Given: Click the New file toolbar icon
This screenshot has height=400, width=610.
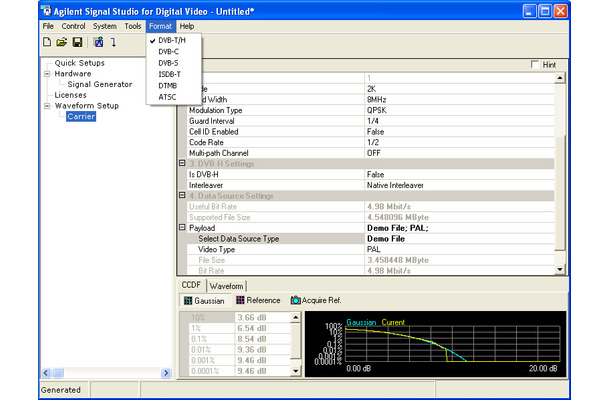Looking at the screenshot, I should pos(47,42).
